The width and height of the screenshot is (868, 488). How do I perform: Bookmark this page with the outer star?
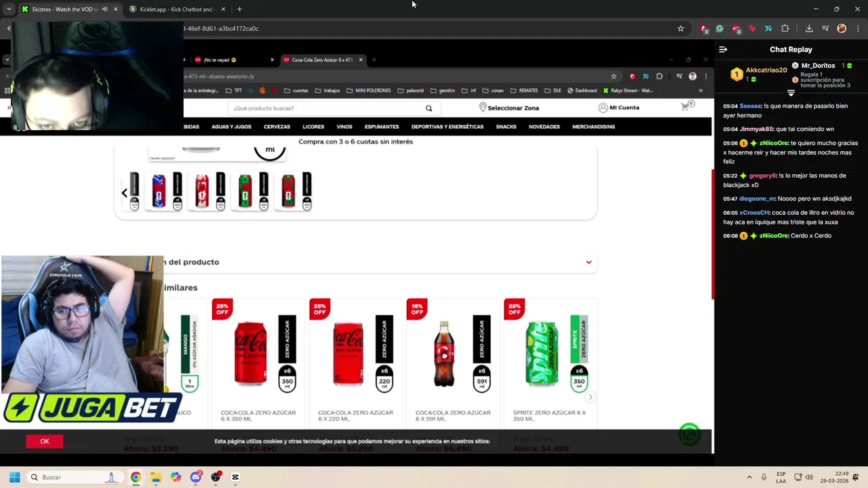coord(681,28)
